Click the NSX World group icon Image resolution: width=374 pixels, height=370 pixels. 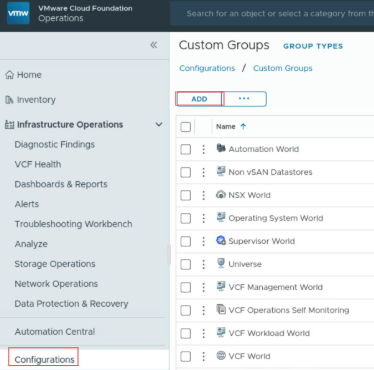coord(221,195)
